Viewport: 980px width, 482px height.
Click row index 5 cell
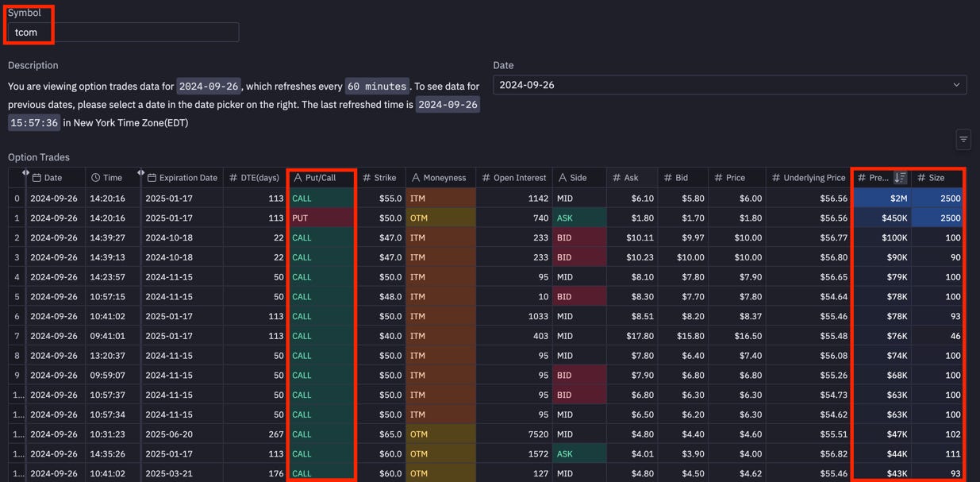(17, 297)
